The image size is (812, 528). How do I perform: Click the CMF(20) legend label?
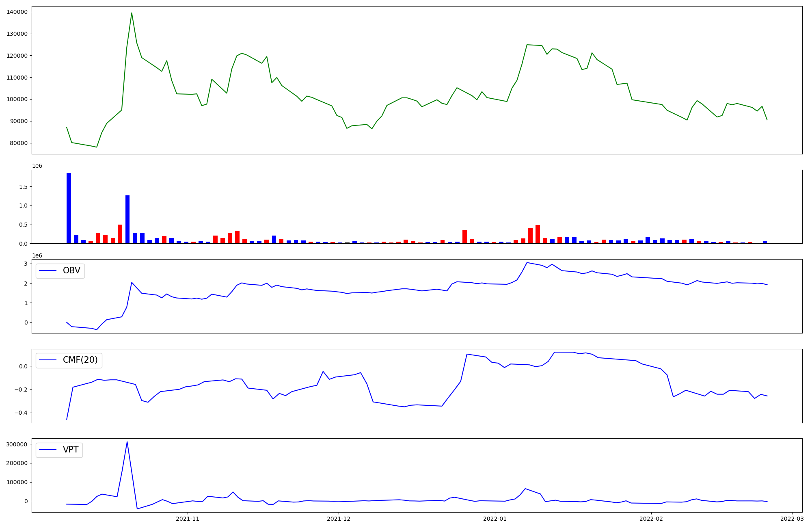tap(80, 360)
